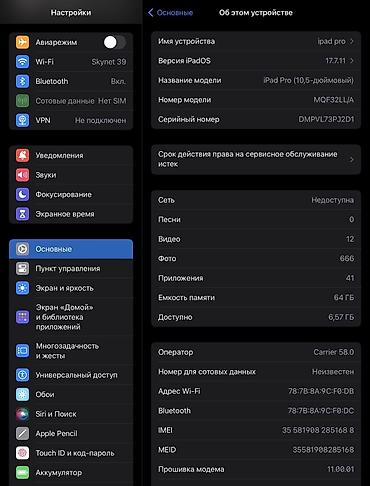
Task: Open Экран и яркость label
Action: click(x=65, y=288)
